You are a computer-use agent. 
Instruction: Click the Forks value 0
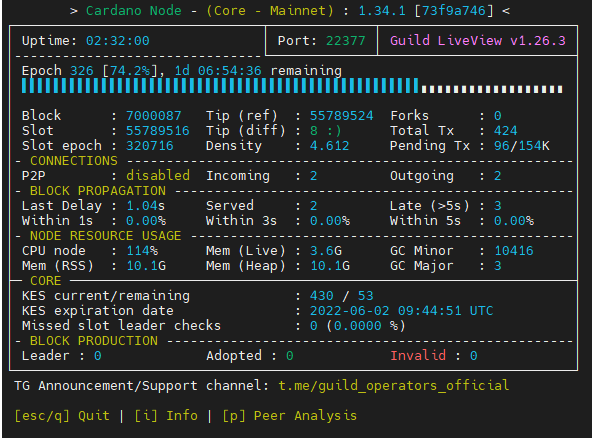(x=498, y=116)
